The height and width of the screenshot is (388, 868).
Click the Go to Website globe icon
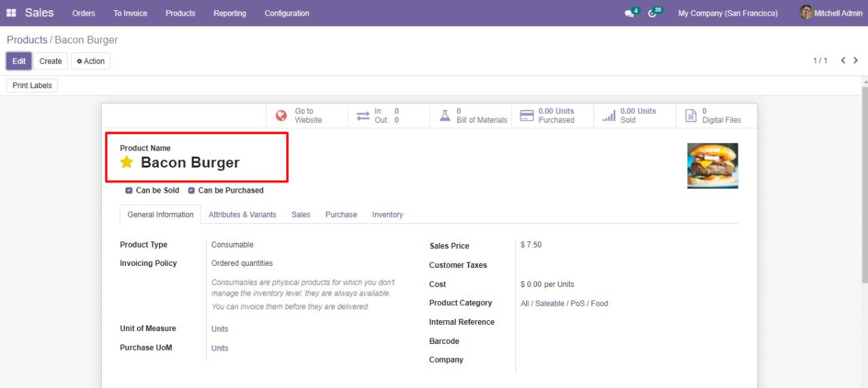click(x=281, y=116)
